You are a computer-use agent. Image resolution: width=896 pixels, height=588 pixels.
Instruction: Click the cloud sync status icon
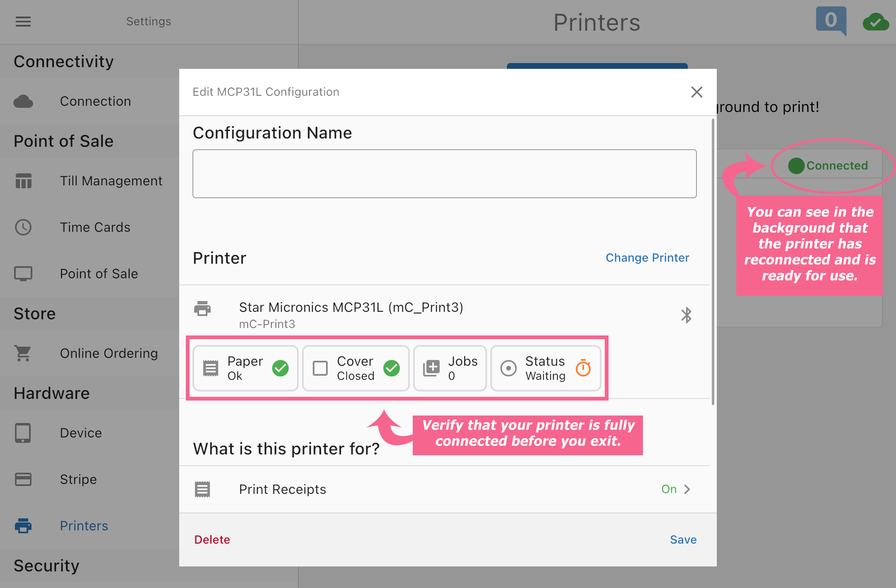pyautogui.click(x=875, y=22)
